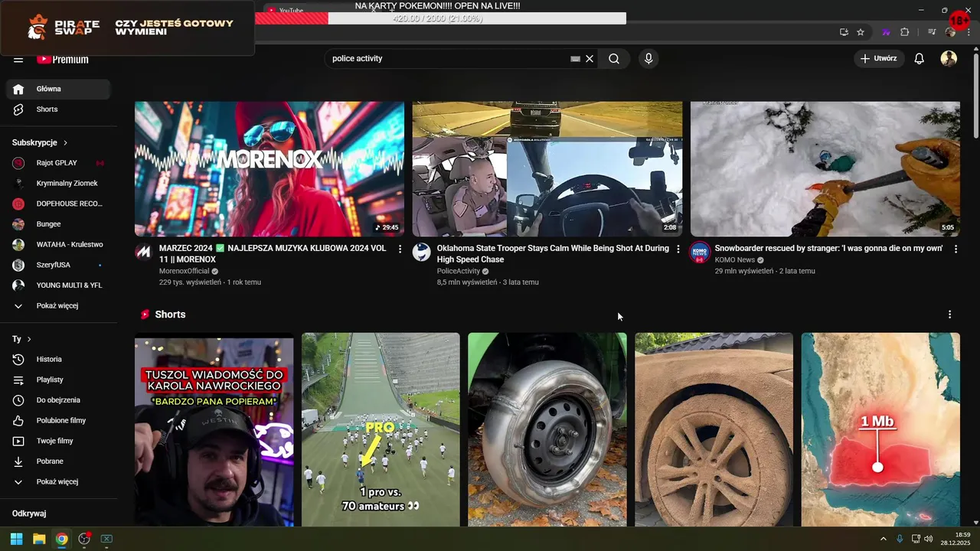Open the on-screen keyboard icon in search
Image resolution: width=980 pixels, height=551 pixels.
point(575,59)
